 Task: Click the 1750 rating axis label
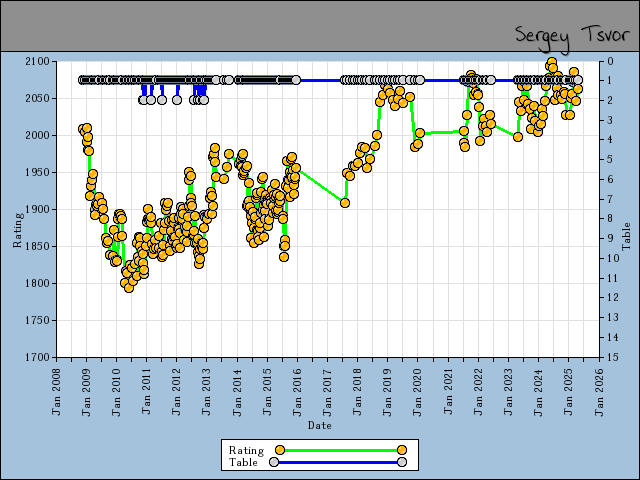[37, 320]
